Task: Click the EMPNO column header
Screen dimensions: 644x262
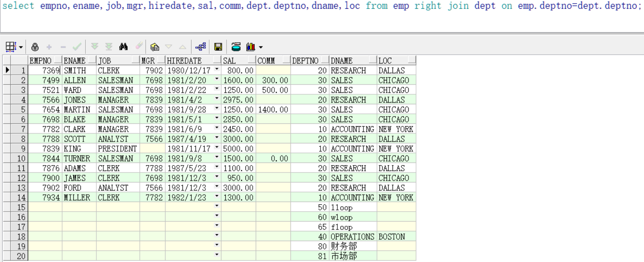Action: [x=45, y=61]
